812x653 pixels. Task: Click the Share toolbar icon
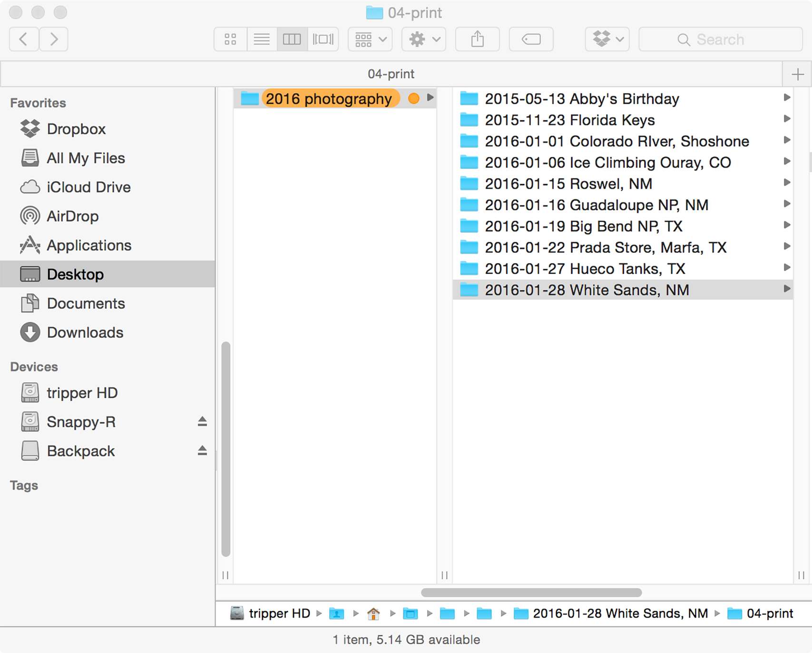(x=477, y=39)
